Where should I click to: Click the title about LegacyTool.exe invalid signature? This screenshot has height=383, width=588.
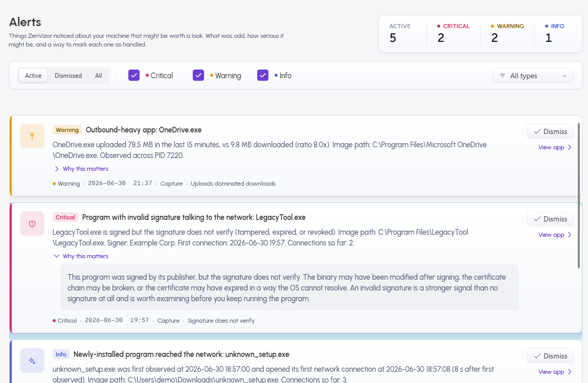(194, 217)
